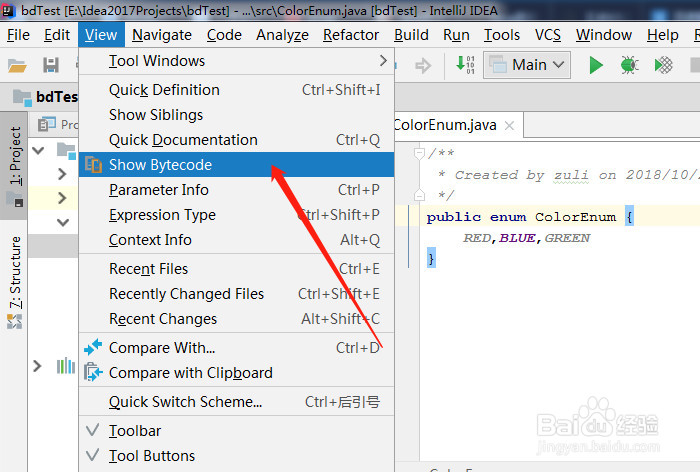
Task: Select Recent Files menu entry
Action: [x=237, y=269]
